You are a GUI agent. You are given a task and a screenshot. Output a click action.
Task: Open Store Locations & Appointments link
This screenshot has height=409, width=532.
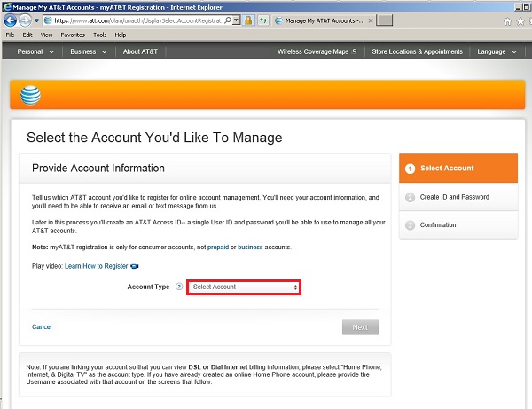pyautogui.click(x=417, y=51)
